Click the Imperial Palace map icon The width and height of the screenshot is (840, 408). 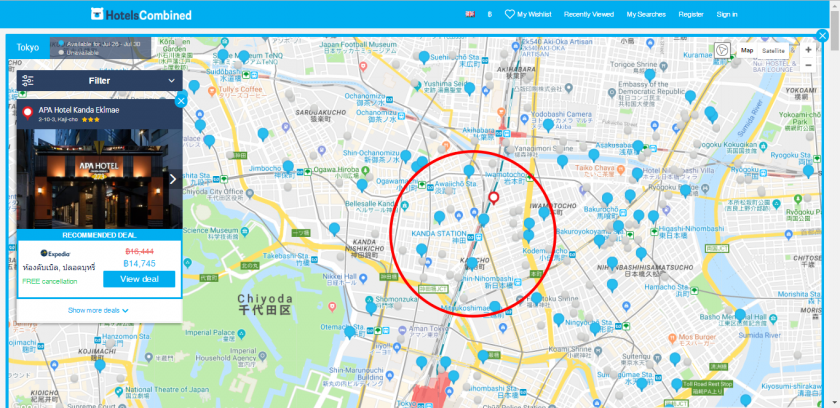coord(241,333)
